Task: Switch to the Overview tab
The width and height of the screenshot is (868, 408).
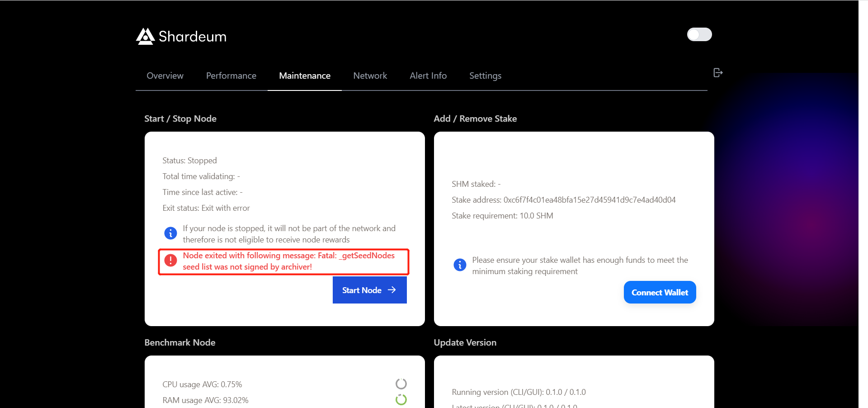Action: [x=165, y=76]
